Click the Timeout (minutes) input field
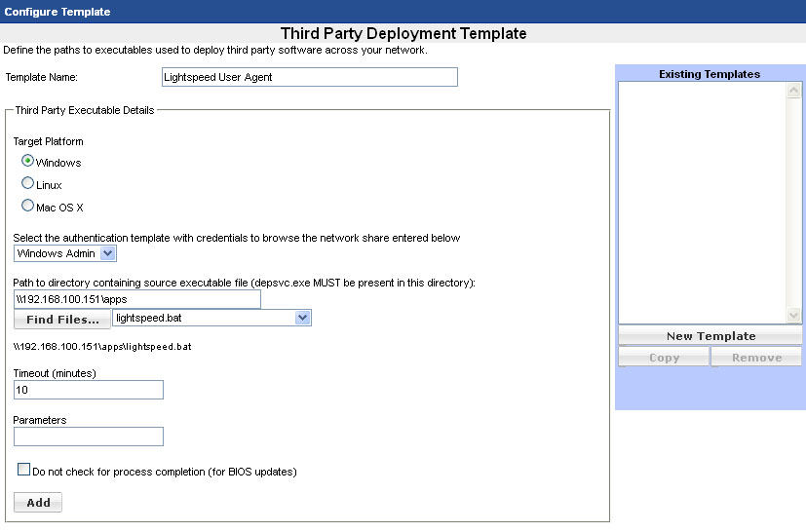806x532 pixels. coord(89,390)
